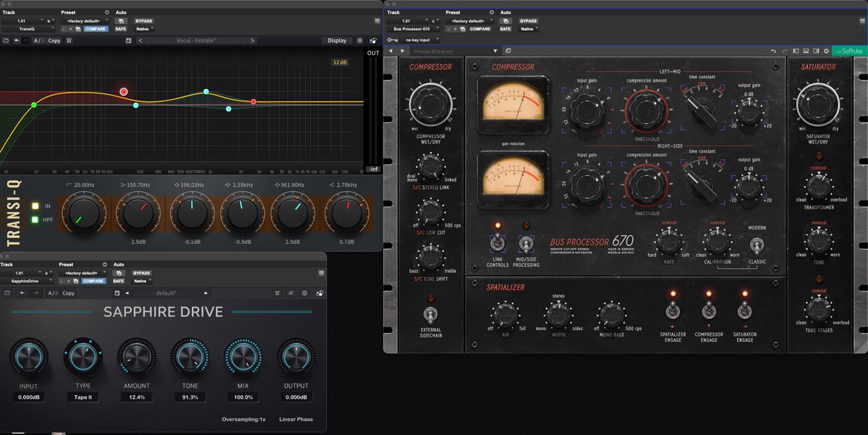
Task: Flip the Mid/Side Processing switch
Action: pyautogui.click(x=526, y=243)
